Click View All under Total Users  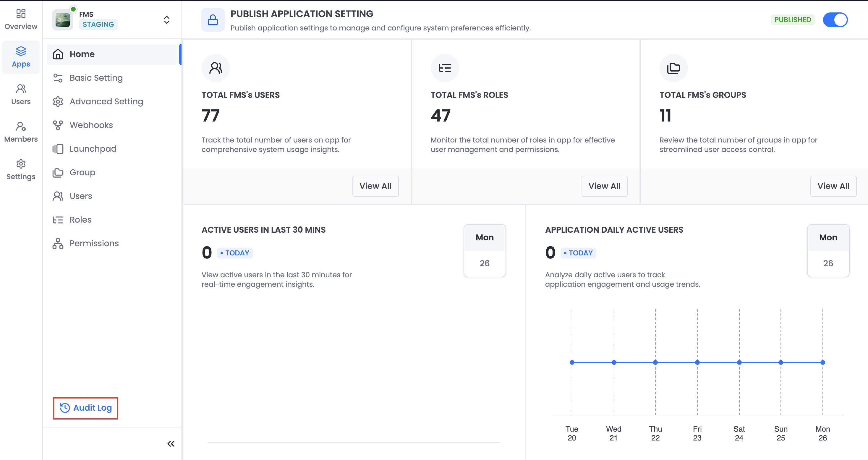(x=375, y=186)
